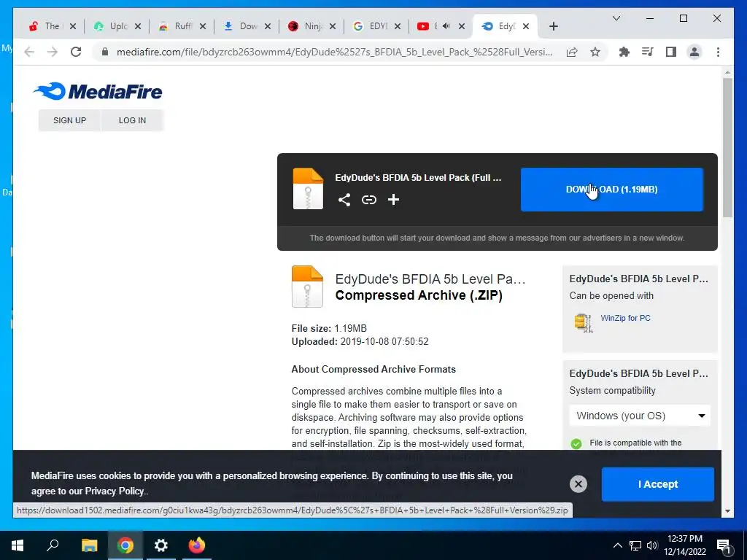Click the WinZip application icon
This screenshot has width=747, height=560.
584,322
